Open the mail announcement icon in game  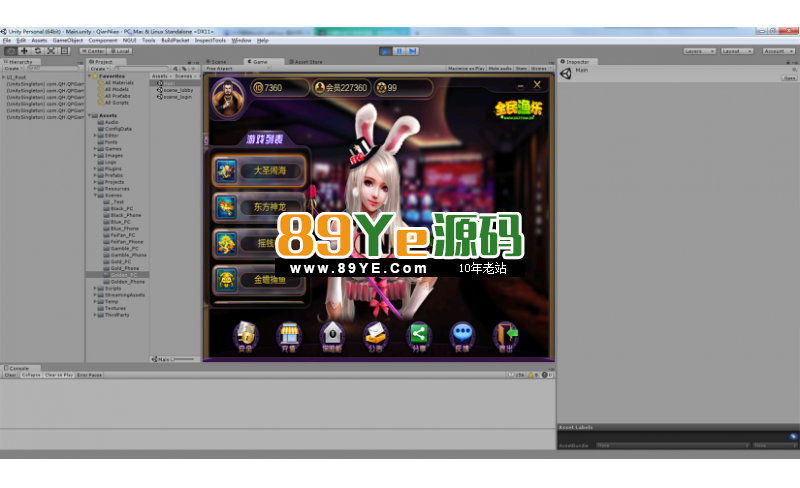pos(376,337)
